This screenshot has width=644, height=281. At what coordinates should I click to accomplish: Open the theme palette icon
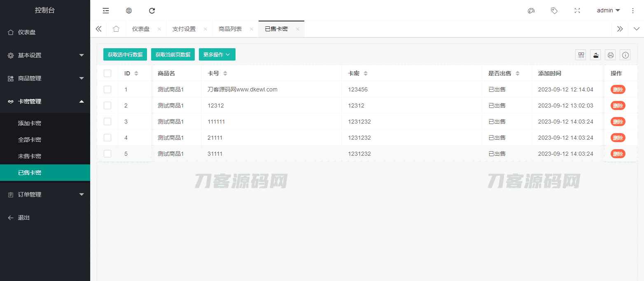(x=531, y=11)
